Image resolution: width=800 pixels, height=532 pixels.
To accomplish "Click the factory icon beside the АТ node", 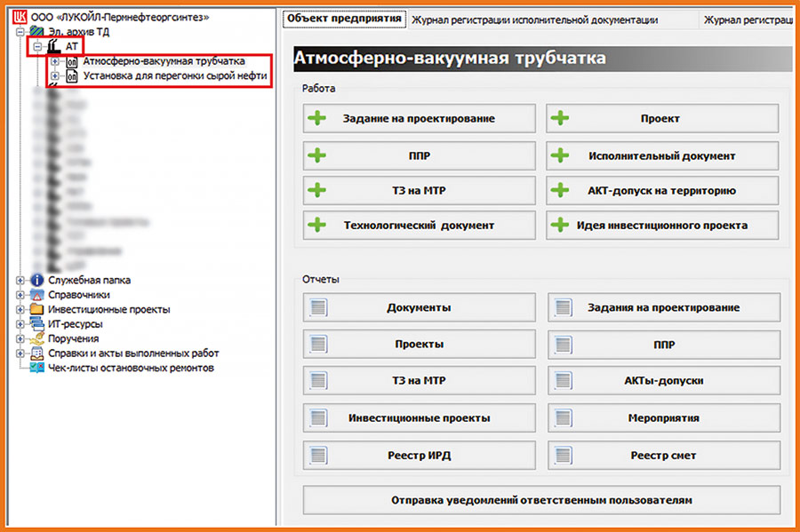I will 54,45.
